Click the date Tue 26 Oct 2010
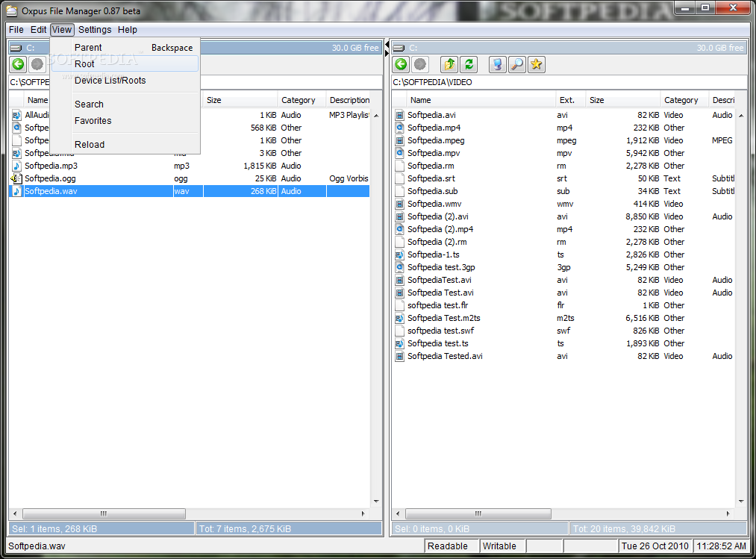The image size is (756, 559). 655,546
